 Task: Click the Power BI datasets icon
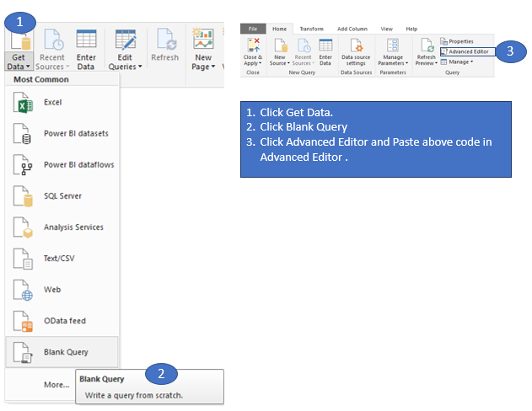click(23, 134)
